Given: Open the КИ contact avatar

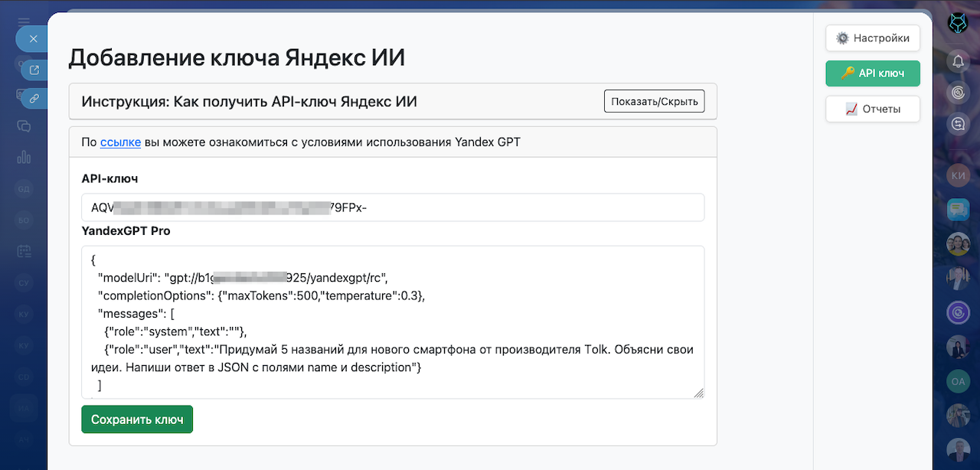Looking at the screenshot, I should [x=958, y=176].
